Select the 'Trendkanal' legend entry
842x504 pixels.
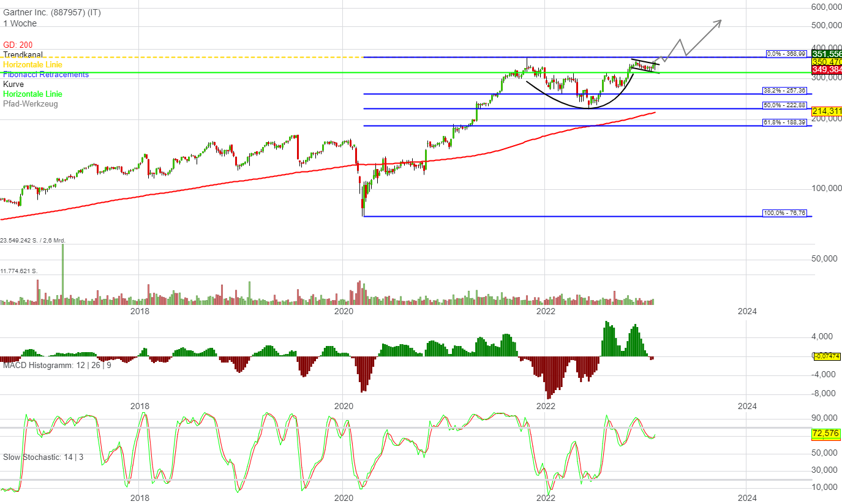coord(23,55)
